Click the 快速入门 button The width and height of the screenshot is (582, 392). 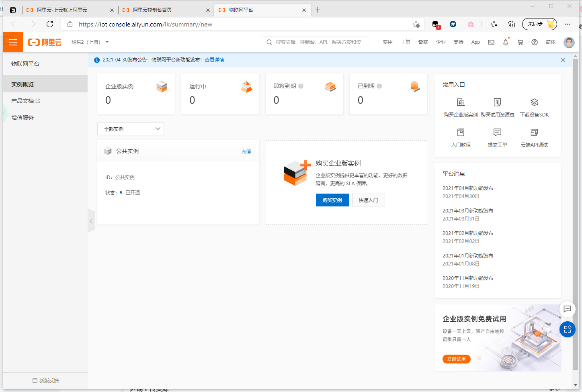[x=369, y=200]
